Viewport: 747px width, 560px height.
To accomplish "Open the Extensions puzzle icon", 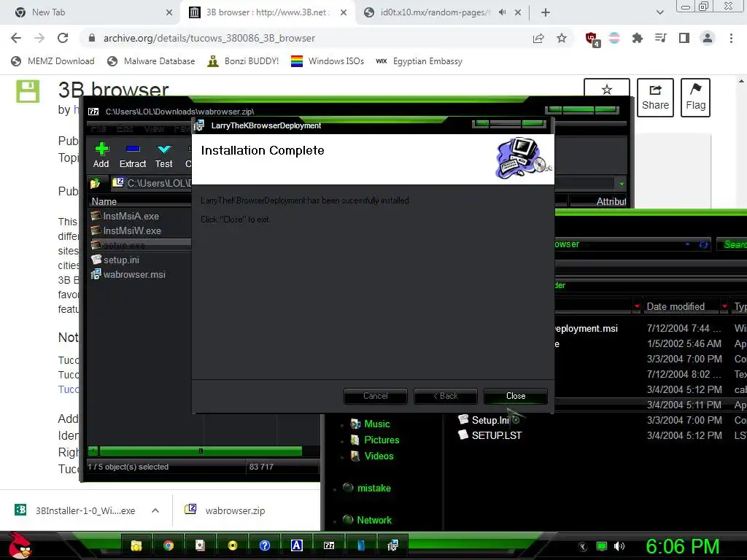I will pos(638,38).
